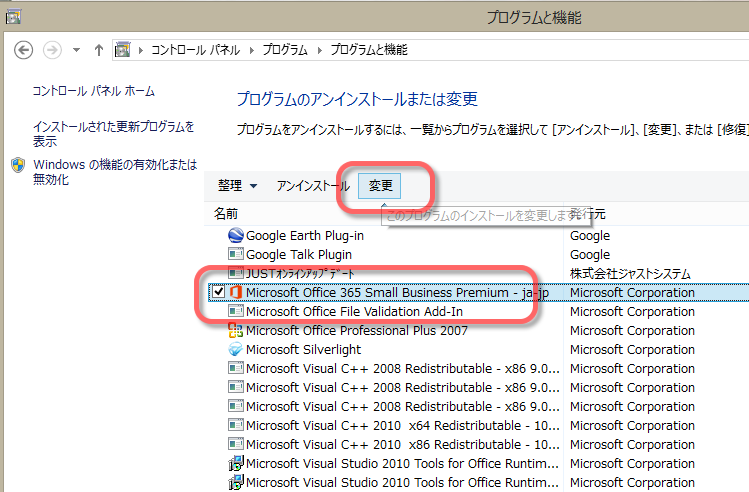
Task: Open the recent locations dropdown arrow
Action: pyautogui.click(x=76, y=50)
